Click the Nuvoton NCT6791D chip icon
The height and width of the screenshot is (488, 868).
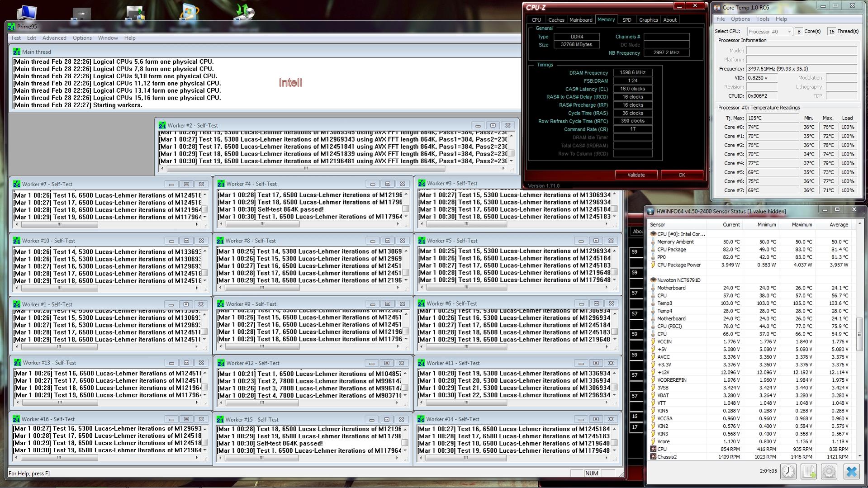653,280
